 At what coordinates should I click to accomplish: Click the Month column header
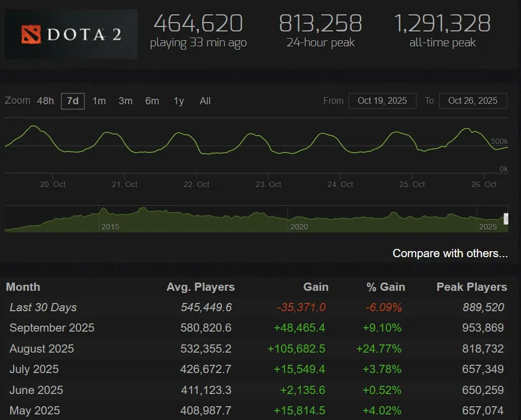click(x=23, y=287)
